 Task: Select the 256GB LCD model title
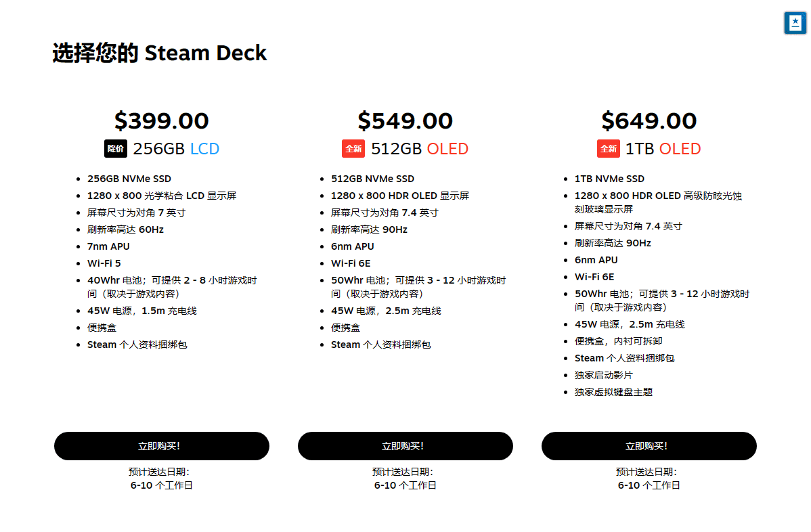(176, 149)
